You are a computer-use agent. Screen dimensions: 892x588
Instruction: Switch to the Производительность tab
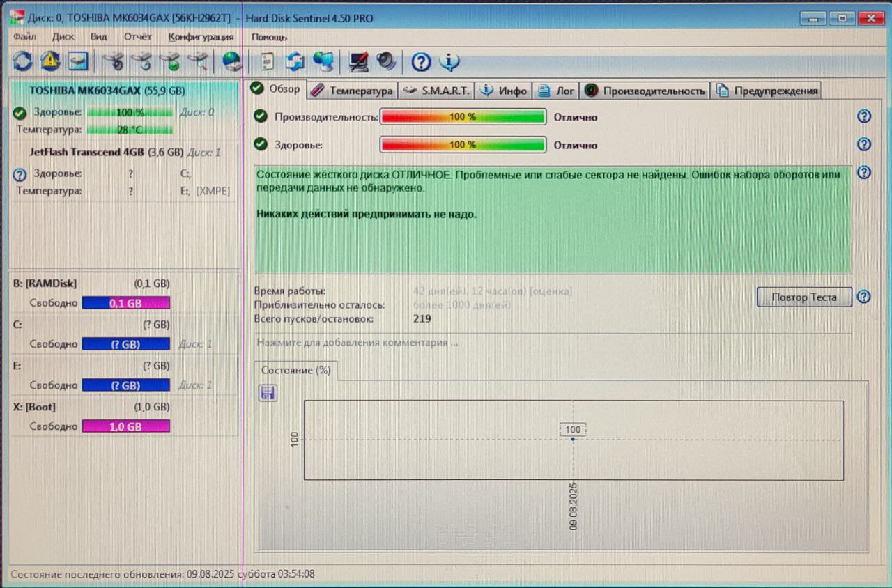point(645,91)
